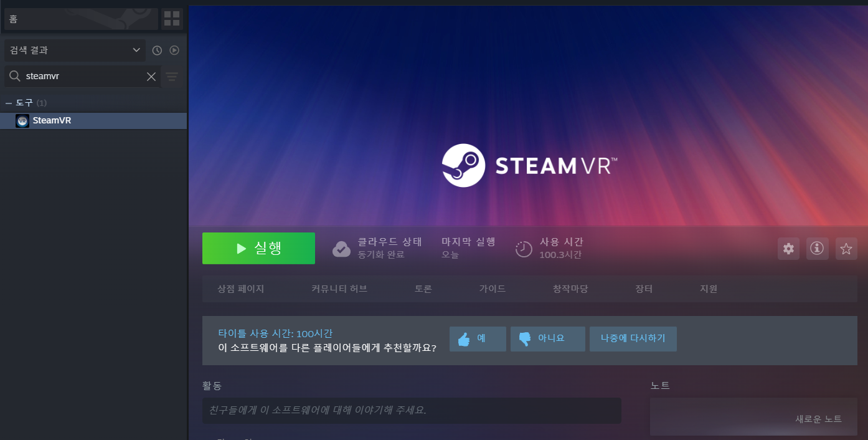Screen dimensions: 868x440
Task: Click the 활동 section heading
Action: [x=212, y=386]
